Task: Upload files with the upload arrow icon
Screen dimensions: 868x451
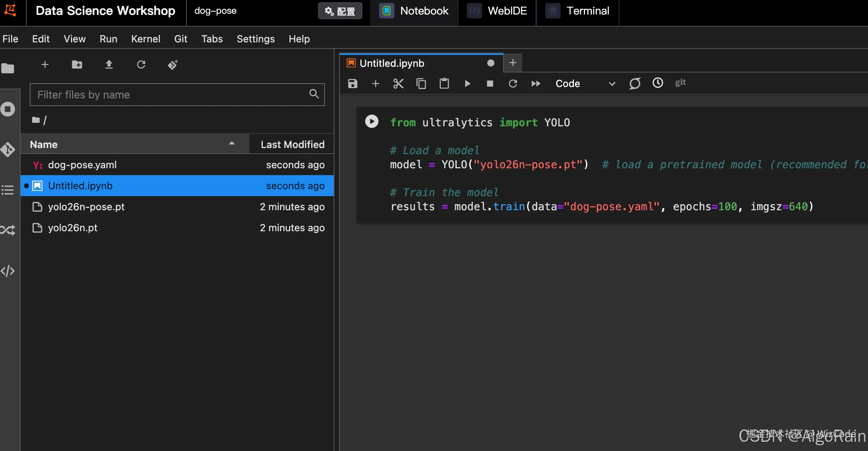Action: tap(109, 64)
